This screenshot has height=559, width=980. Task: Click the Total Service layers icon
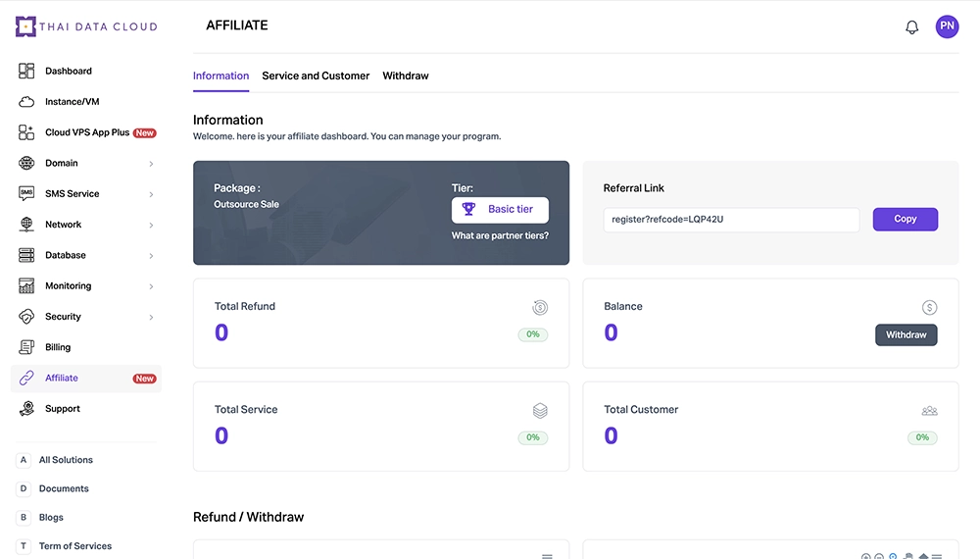540,410
